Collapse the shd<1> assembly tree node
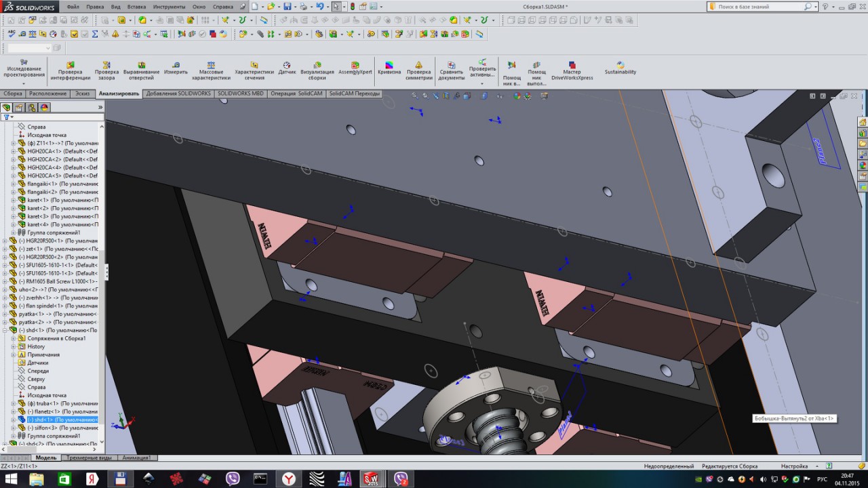 coord(5,330)
